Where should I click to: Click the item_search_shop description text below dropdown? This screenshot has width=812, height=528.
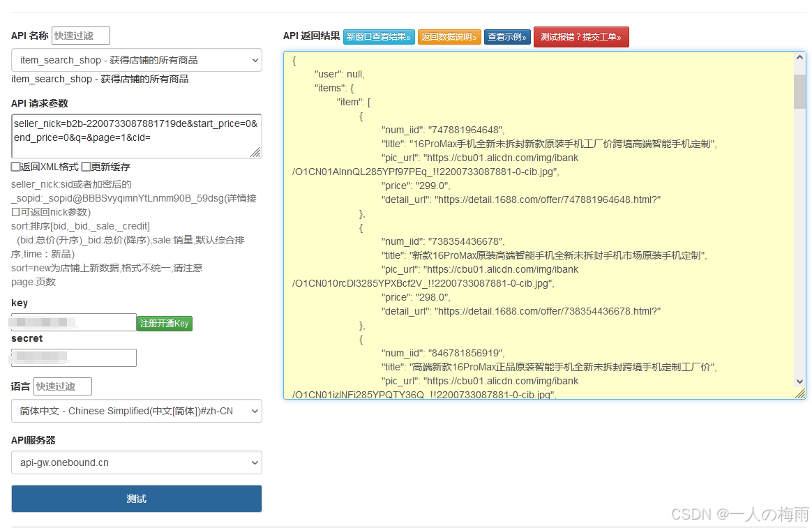[100, 80]
